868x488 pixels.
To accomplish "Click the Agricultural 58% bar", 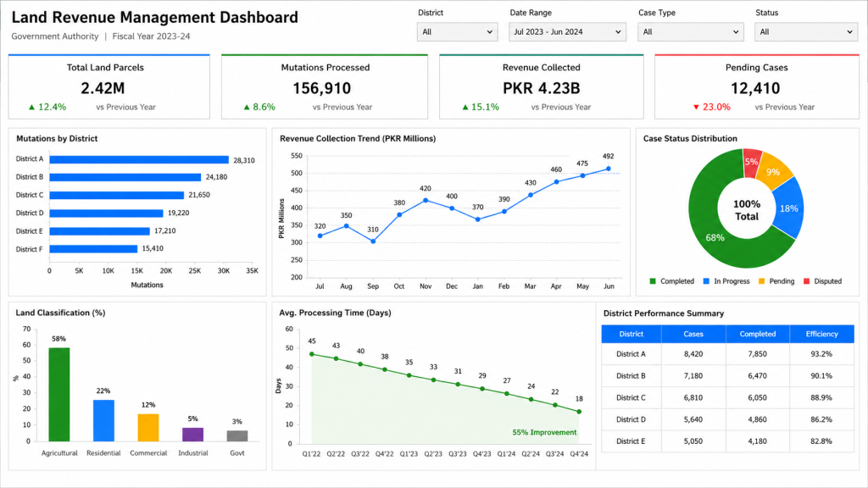I will coord(59,395).
